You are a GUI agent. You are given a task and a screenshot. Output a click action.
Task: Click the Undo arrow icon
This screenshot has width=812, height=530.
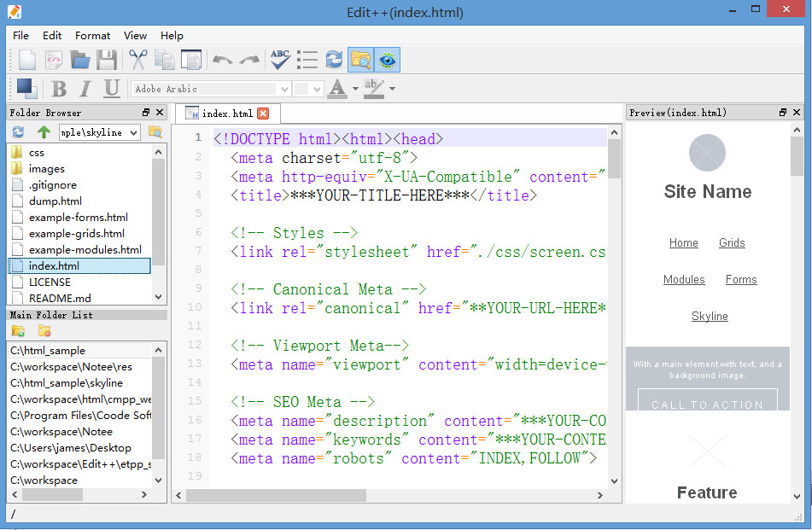(222, 60)
